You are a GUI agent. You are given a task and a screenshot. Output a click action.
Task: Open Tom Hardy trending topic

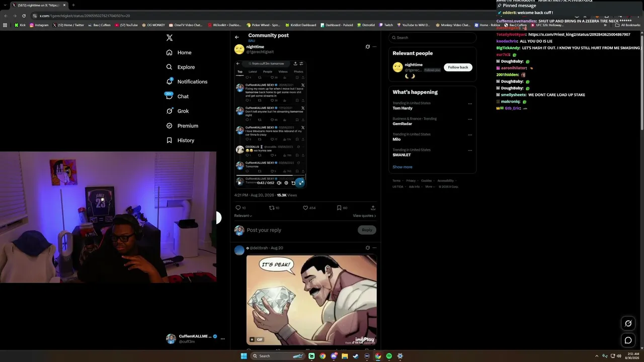click(403, 108)
